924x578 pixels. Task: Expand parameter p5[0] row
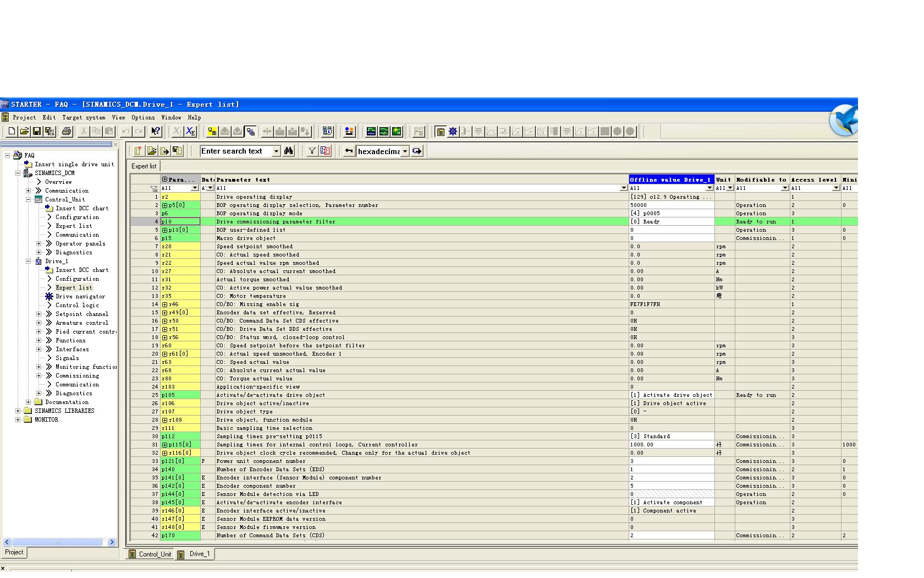(x=164, y=205)
